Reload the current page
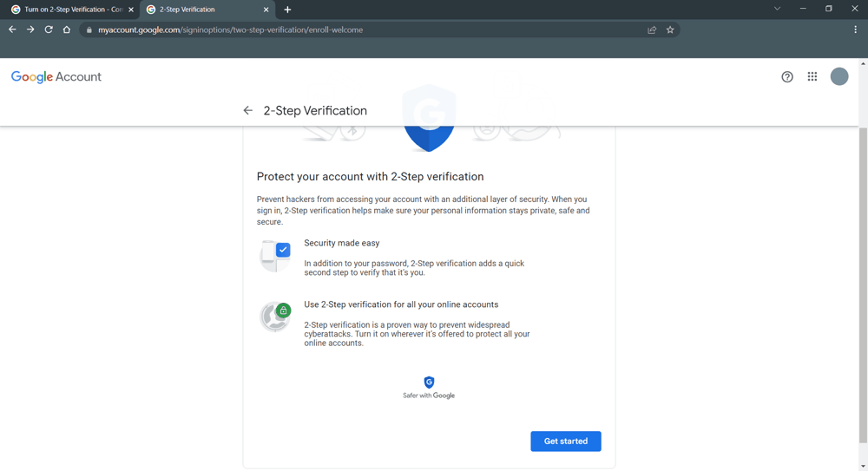Image resolution: width=868 pixels, height=471 pixels. pyautogui.click(x=49, y=29)
